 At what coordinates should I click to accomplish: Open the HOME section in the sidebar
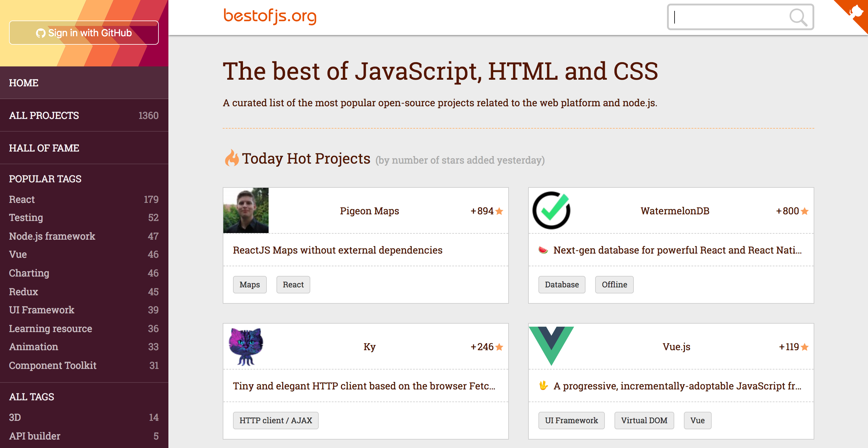pyautogui.click(x=24, y=83)
